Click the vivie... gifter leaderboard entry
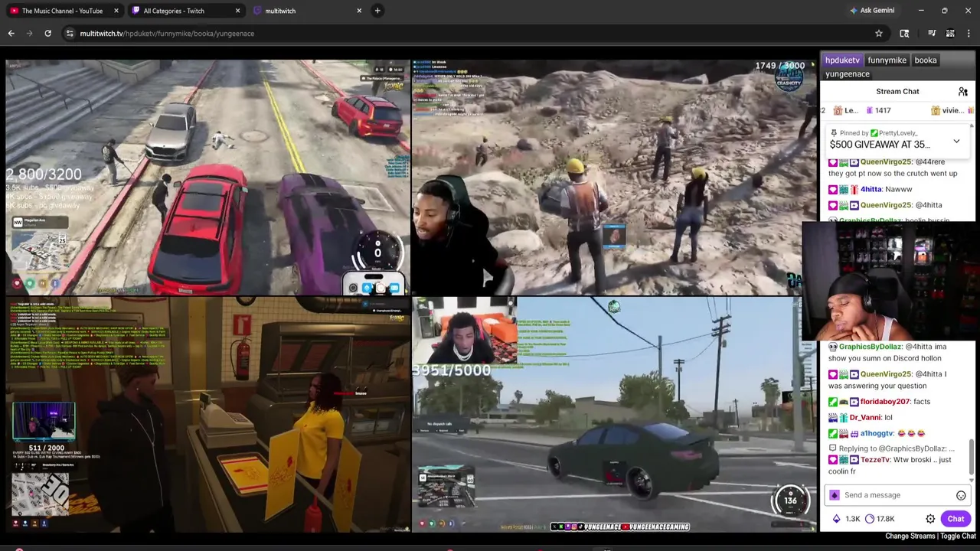980x551 pixels. pos(947,110)
